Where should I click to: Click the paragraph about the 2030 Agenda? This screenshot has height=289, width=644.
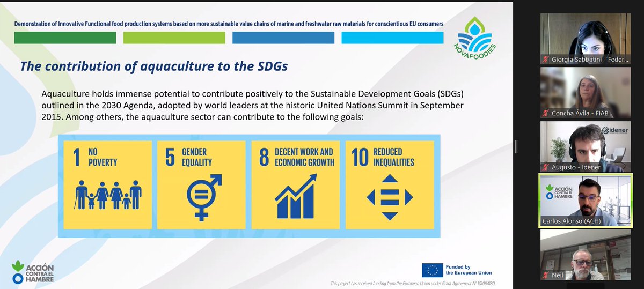253,105
